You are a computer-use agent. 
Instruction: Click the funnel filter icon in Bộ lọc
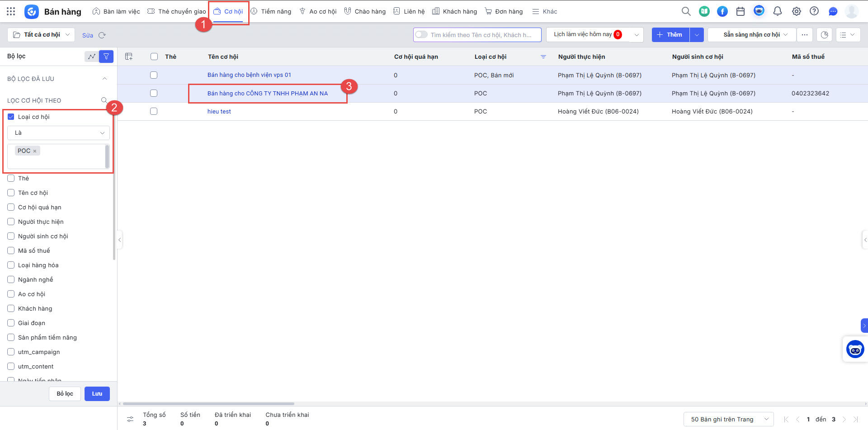coord(106,57)
